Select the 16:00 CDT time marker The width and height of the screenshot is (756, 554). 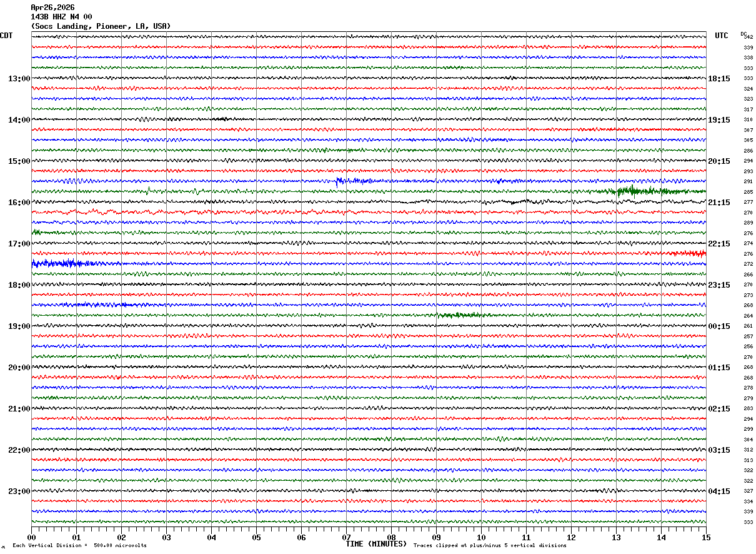point(19,203)
